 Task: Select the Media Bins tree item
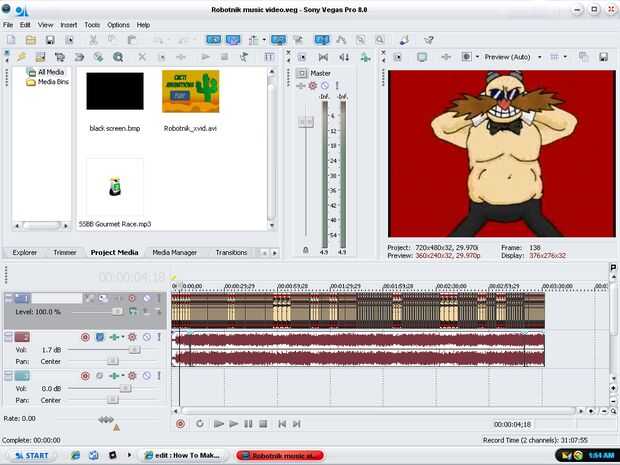[x=54, y=82]
